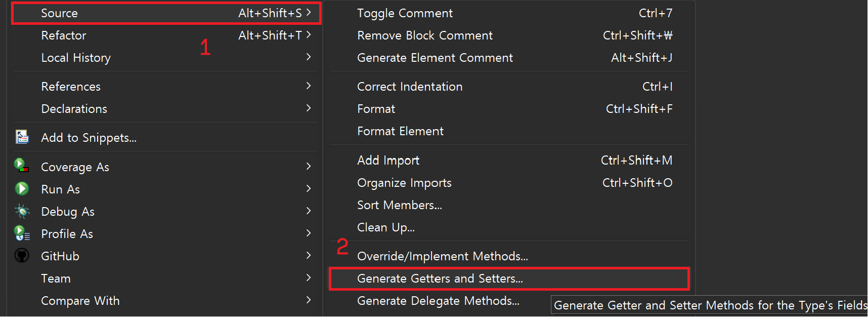The height and width of the screenshot is (317, 868).
Task: Select Generate Element Comment
Action: (x=509, y=58)
